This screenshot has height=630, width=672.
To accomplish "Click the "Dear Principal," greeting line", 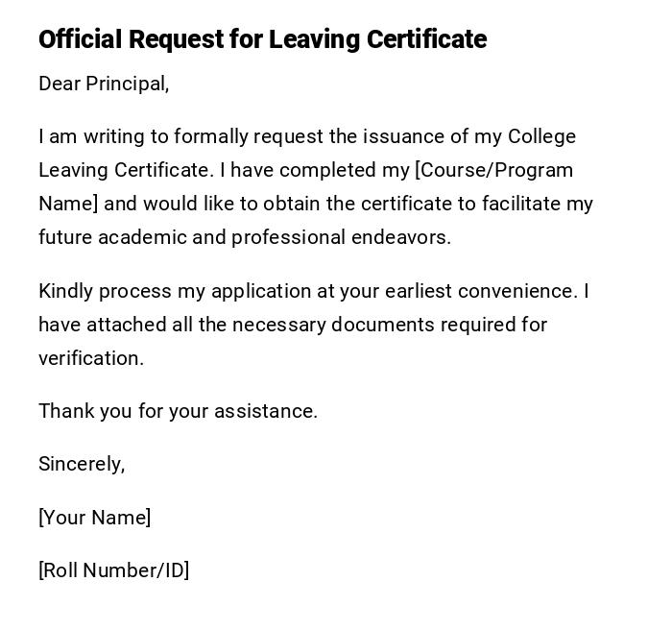I will click(x=104, y=84).
